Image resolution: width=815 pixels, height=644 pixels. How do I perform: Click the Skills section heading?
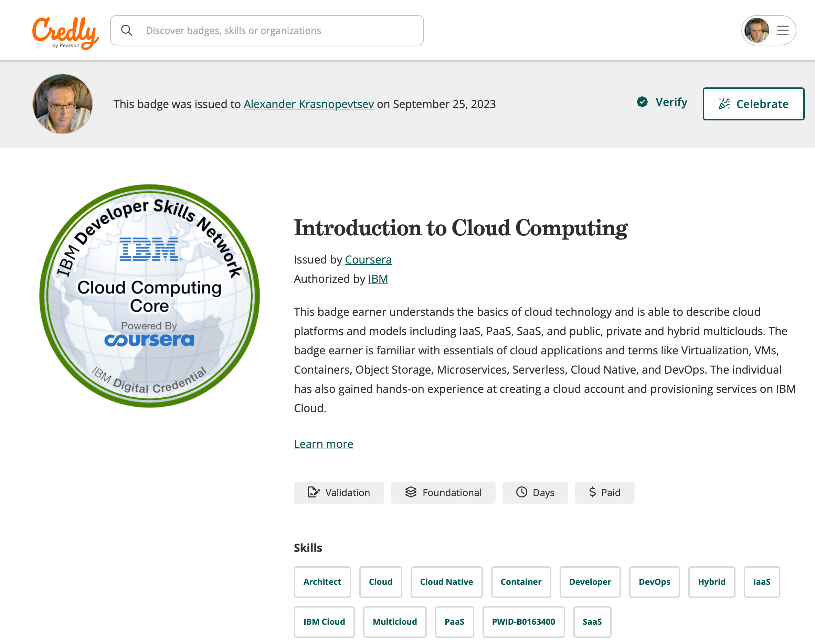(x=308, y=548)
